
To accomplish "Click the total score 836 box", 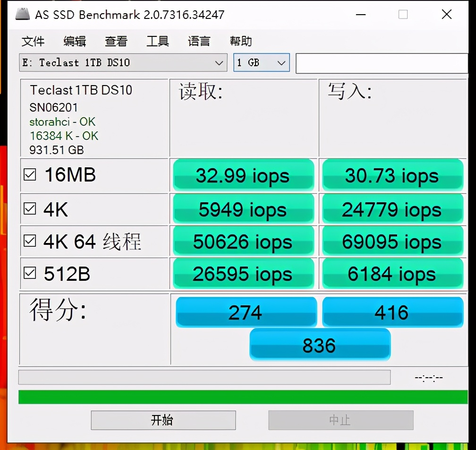I will pyautogui.click(x=320, y=345).
